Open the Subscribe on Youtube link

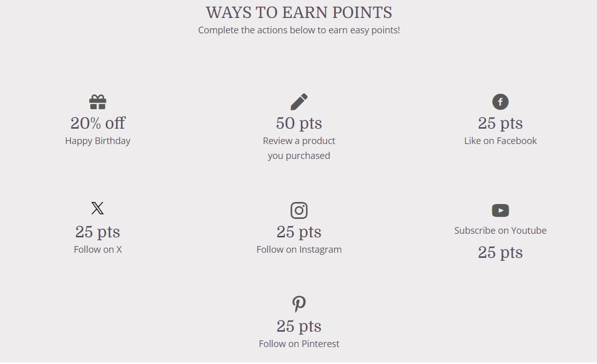(x=500, y=231)
